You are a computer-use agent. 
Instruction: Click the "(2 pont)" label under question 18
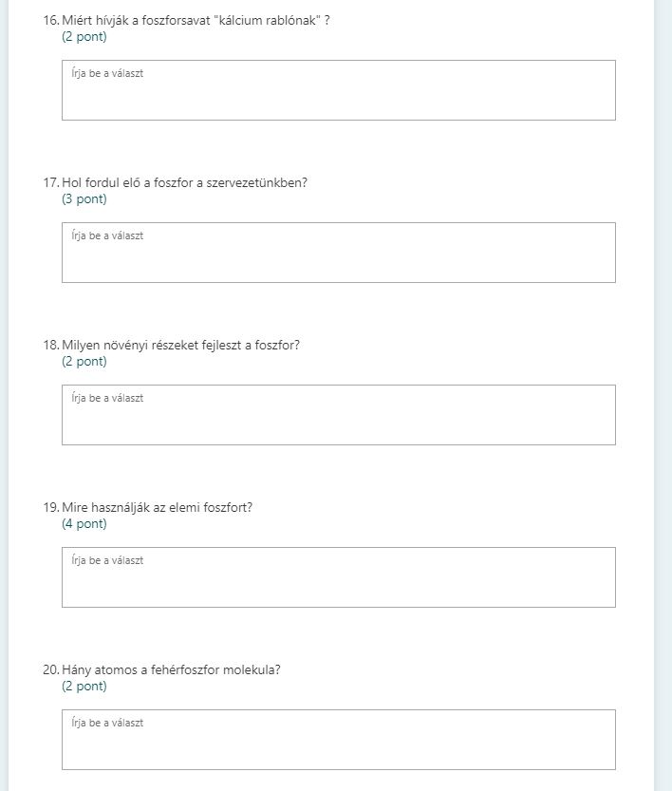click(x=84, y=362)
